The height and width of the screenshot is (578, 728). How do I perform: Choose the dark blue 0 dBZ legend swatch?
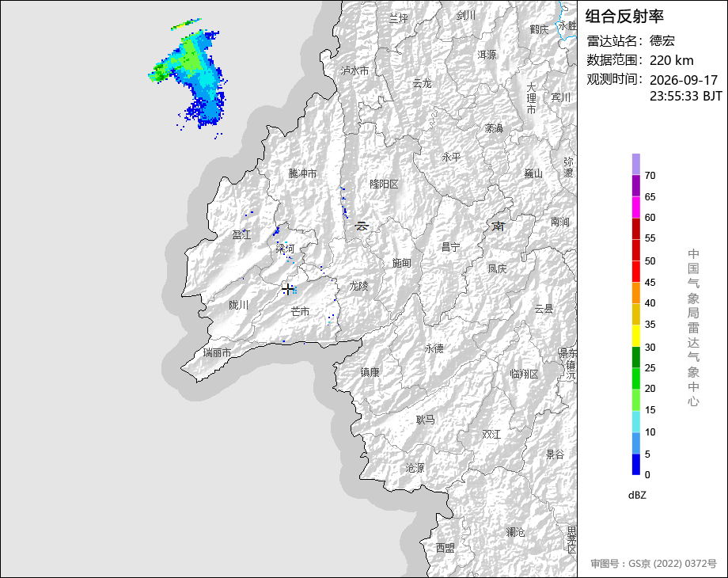click(636, 464)
